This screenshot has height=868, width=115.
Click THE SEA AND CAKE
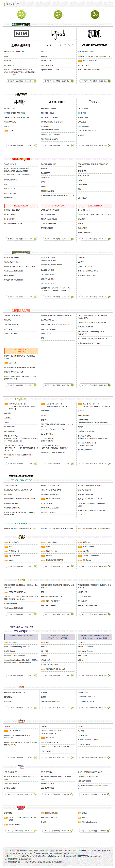(12, 324)
